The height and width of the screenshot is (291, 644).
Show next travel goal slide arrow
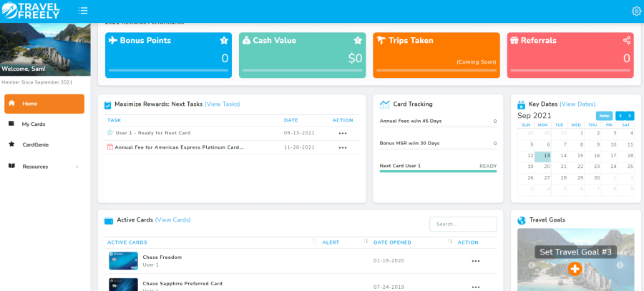tap(620, 265)
